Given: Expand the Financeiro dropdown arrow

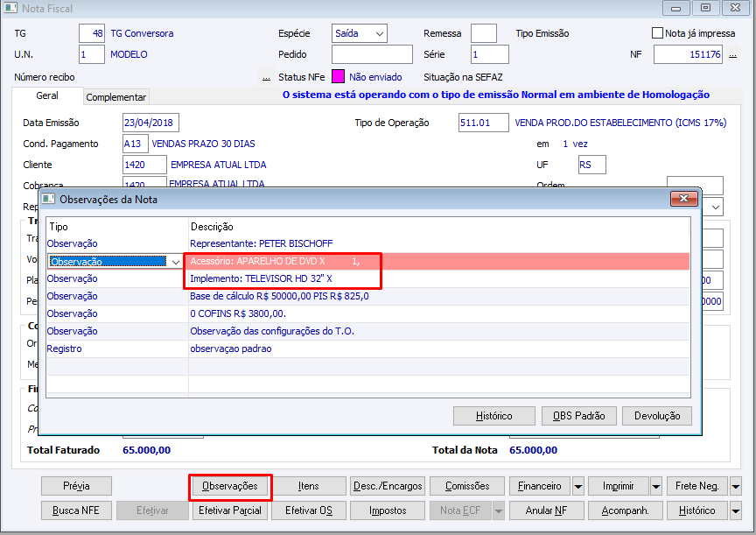Looking at the screenshot, I should 578,486.
